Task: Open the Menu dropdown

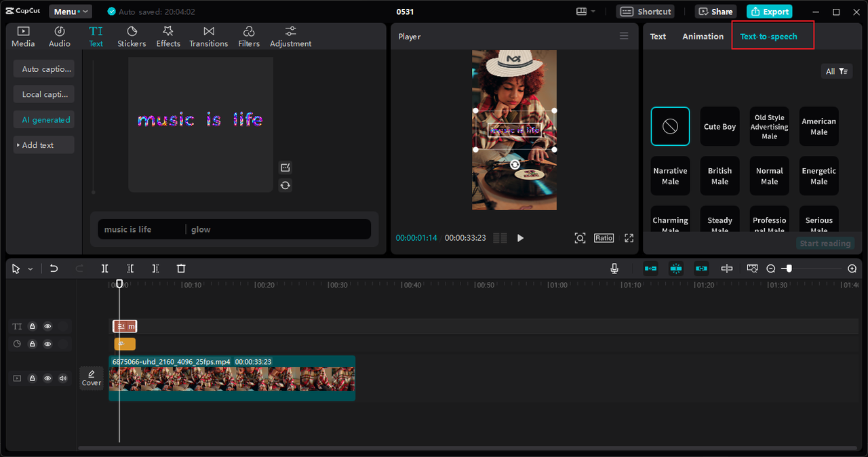Action: (x=71, y=12)
